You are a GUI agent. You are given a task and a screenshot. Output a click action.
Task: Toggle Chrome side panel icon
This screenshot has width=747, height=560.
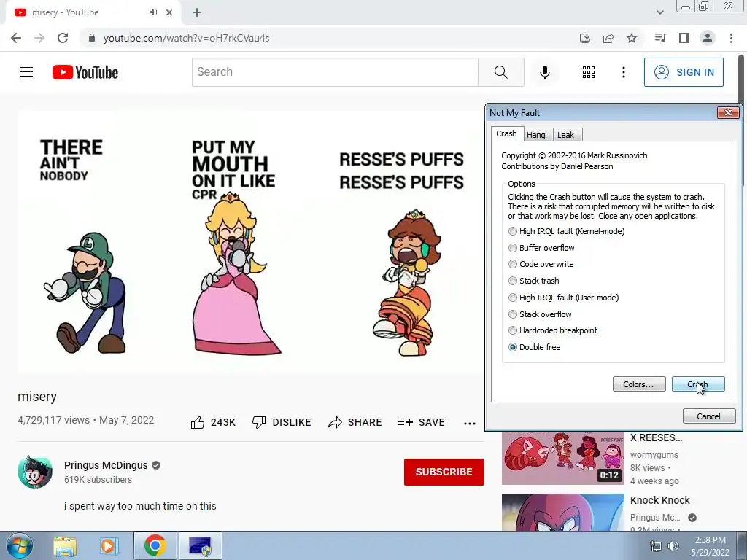[x=684, y=38]
